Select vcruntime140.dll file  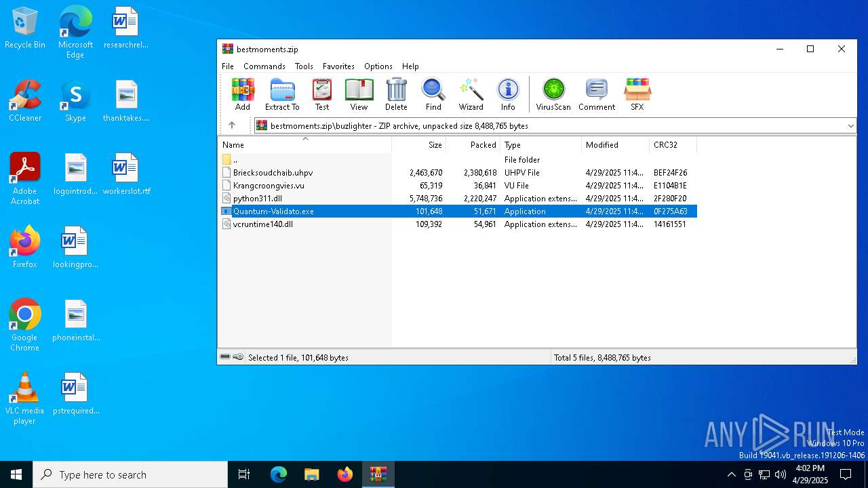(458, 224)
